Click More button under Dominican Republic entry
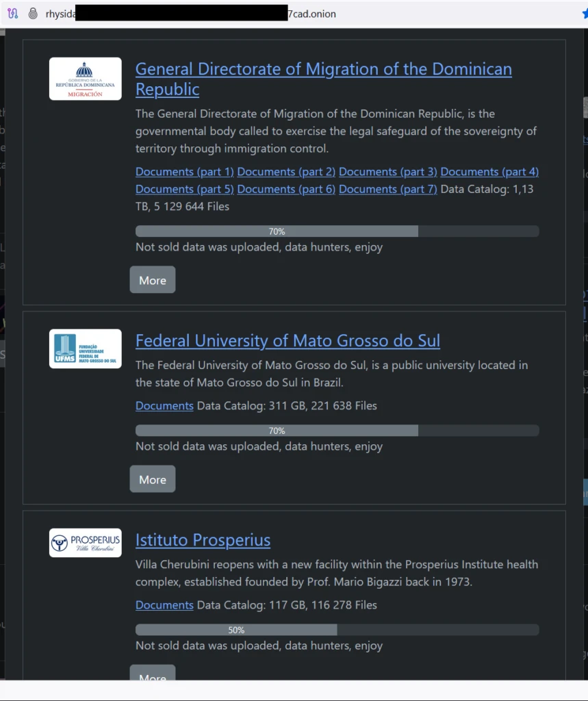 [x=153, y=280]
